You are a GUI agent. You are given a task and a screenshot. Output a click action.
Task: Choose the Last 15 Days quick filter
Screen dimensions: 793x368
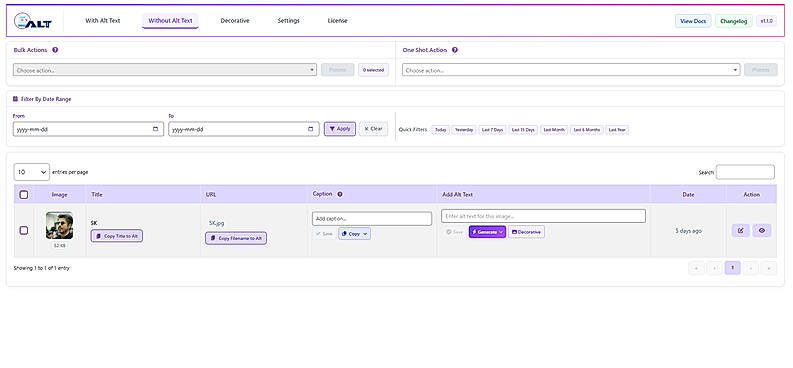pos(523,130)
